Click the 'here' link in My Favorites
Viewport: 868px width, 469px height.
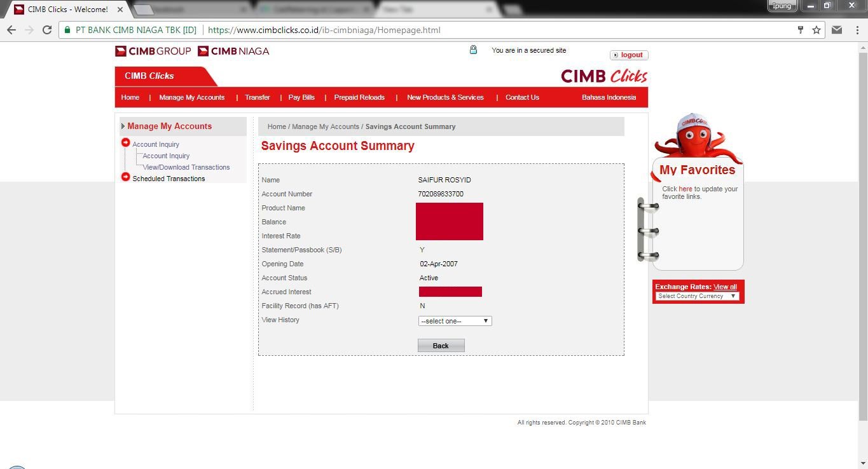[x=685, y=189]
